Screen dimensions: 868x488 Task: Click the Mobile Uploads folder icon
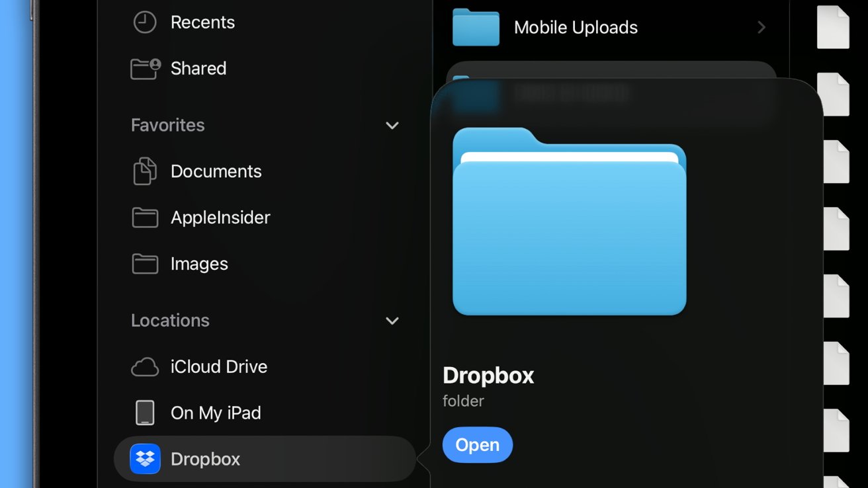(476, 27)
